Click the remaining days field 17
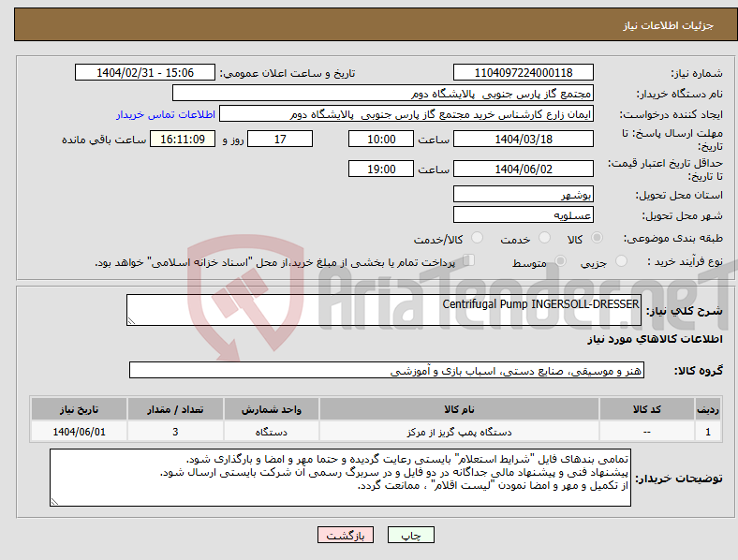This screenshot has width=738, height=560. [x=280, y=140]
